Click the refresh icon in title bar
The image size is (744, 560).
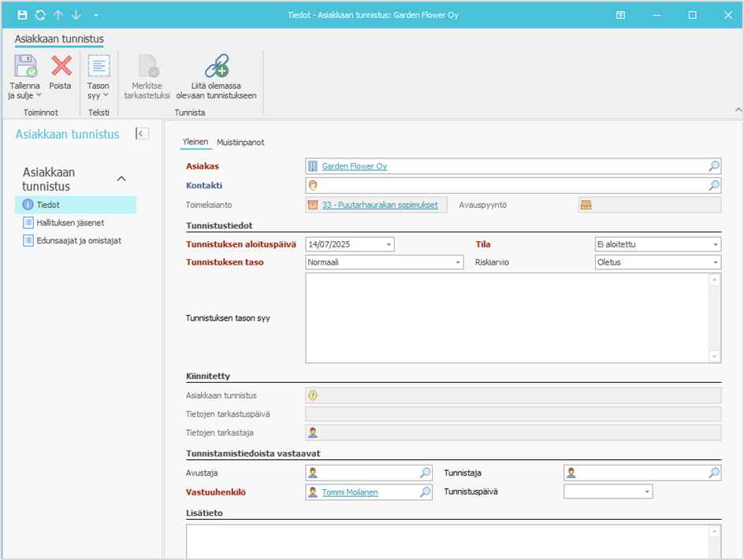(x=40, y=15)
